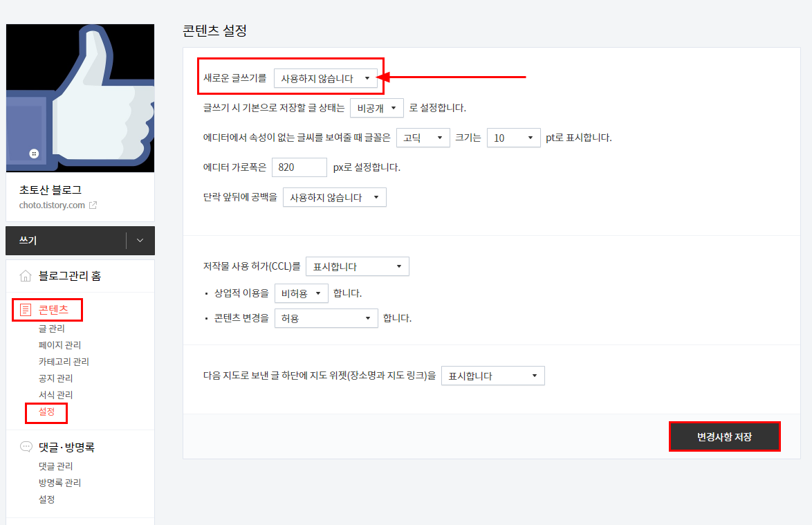Open 카테고리 관리 in the sidebar
Image resolution: width=812 pixels, height=525 pixels.
(x=64, y=361)
